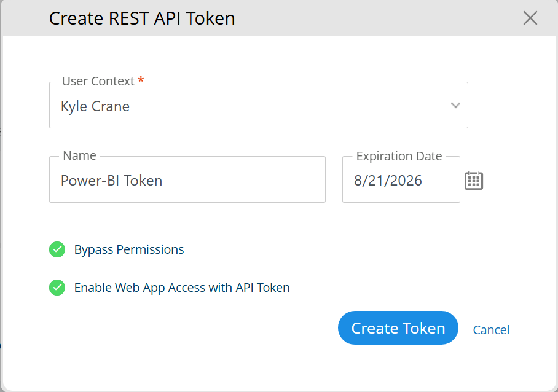Click the Create REST API Token title
This screenshot has height=392, width=558.
[142, 18]
